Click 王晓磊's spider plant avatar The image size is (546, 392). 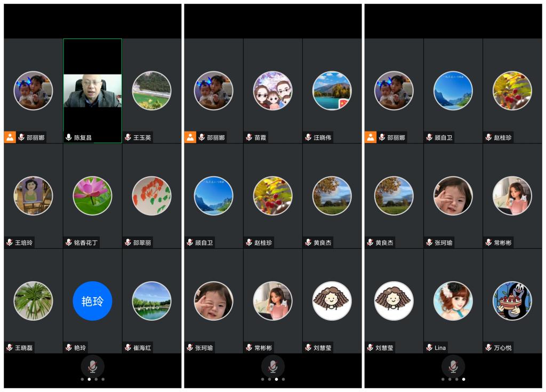(x=33, y=301)
